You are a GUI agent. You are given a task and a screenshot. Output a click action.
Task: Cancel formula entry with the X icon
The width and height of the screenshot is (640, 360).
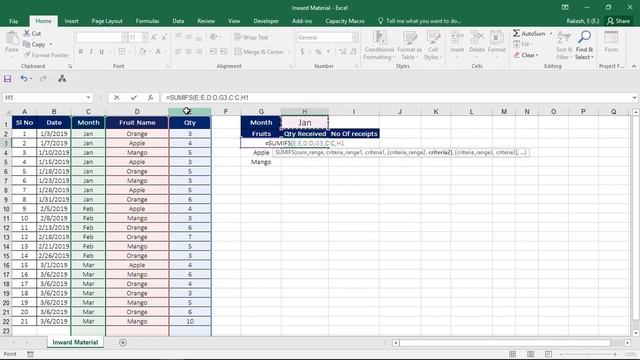coord(117,98)
